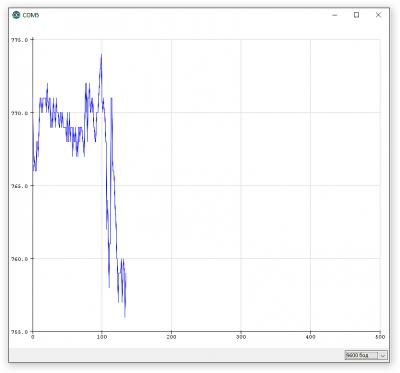This screenshot has height=373, width=400.
Task: Click the gray status bar beside baud dropdown
Action: tap(177, 355)
